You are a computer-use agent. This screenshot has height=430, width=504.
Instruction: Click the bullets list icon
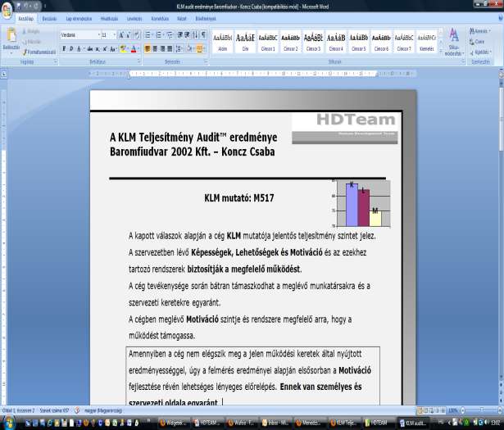pyautogui.click(x=148, y=35)
